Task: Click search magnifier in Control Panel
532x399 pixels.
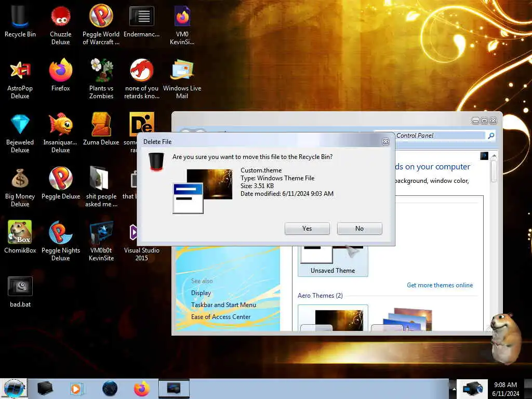Action: click(490, 136)
